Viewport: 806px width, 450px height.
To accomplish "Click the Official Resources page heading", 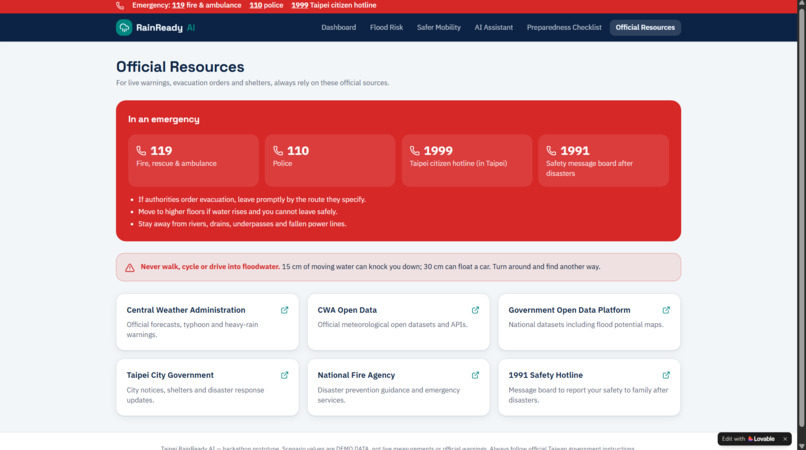I will [x=180, y=67].
